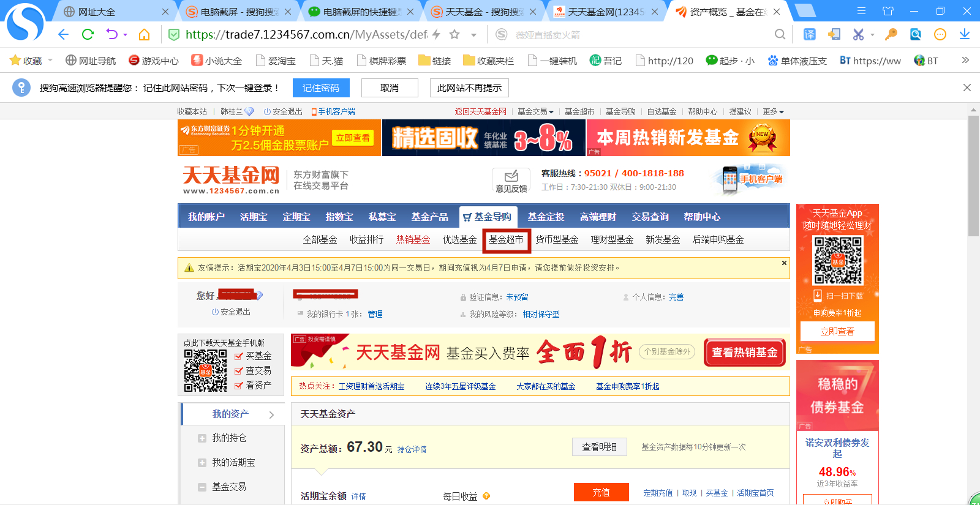
Task: Open 本周热销新发基金 banner
Action: coord(688,138)
